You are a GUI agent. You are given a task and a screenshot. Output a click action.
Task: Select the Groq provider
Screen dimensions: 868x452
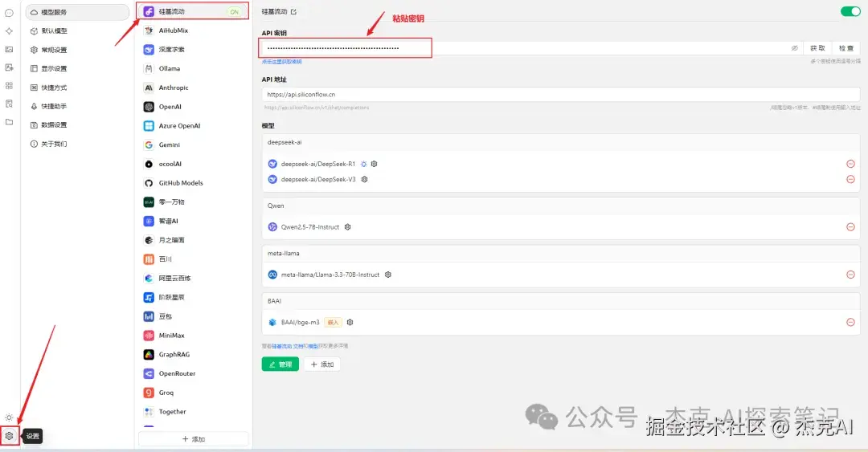[193, 393]
